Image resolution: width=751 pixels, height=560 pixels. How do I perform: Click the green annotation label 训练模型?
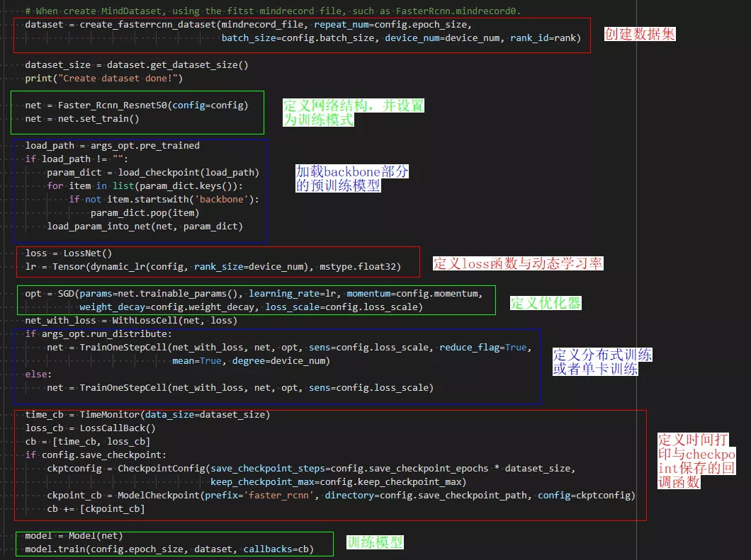375,542
